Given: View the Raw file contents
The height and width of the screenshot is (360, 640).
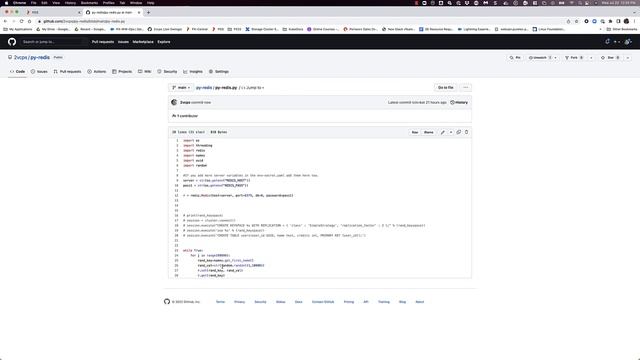Looking at the screenshot, I should [415, 132].
